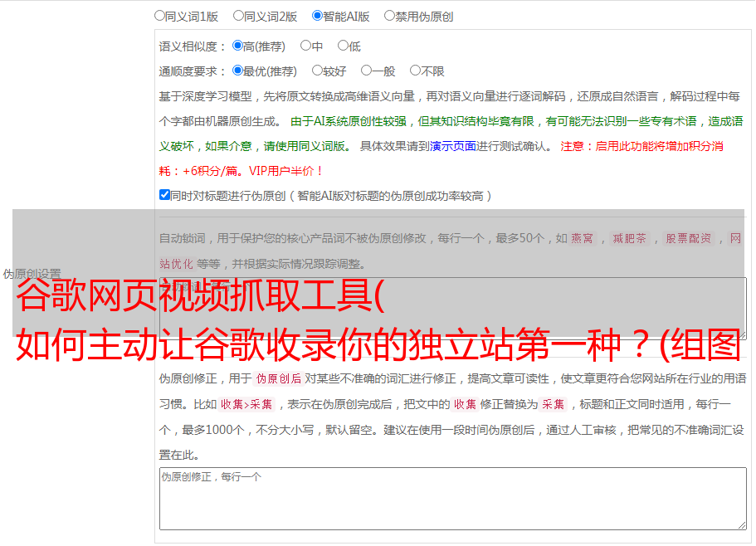756x546 pixels.
Task: Click the 燕窝 example keyword
Action: tap(583, 238)
